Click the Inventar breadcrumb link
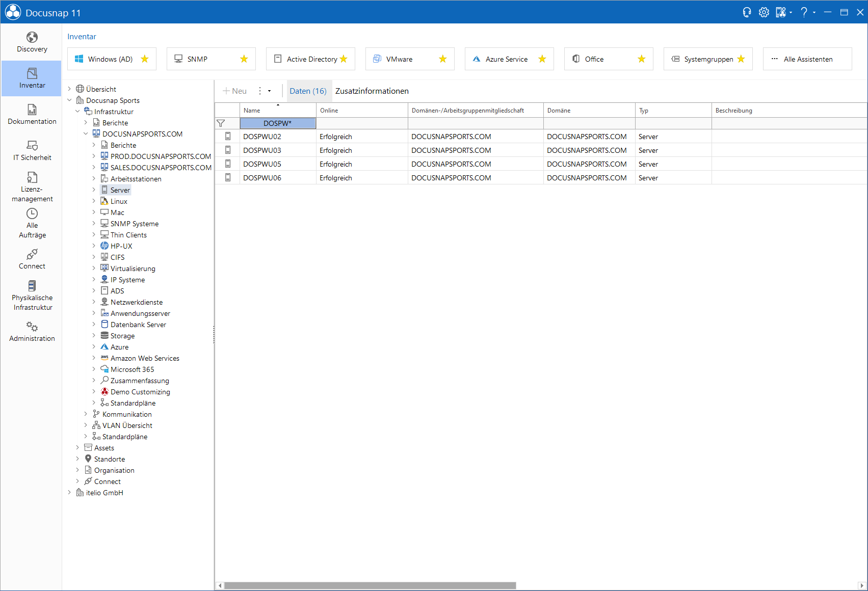 pos(82,37)
